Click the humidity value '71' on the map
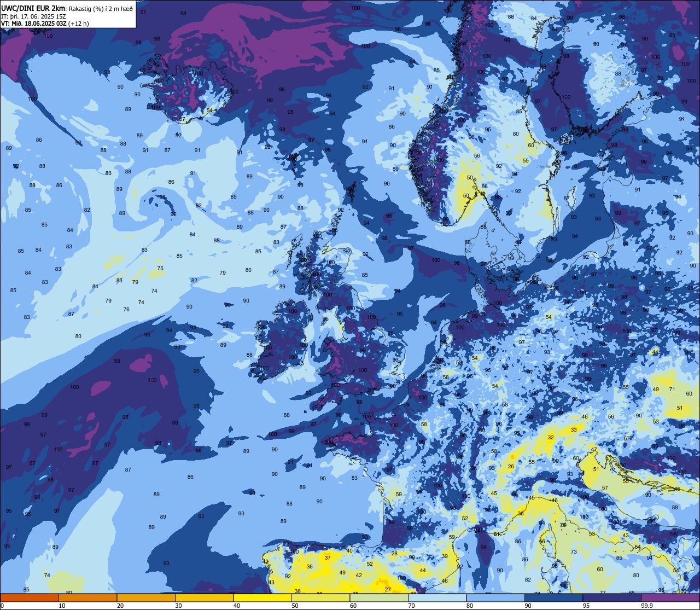Viewport: 700px width, 610px height. tap(673, 390)
